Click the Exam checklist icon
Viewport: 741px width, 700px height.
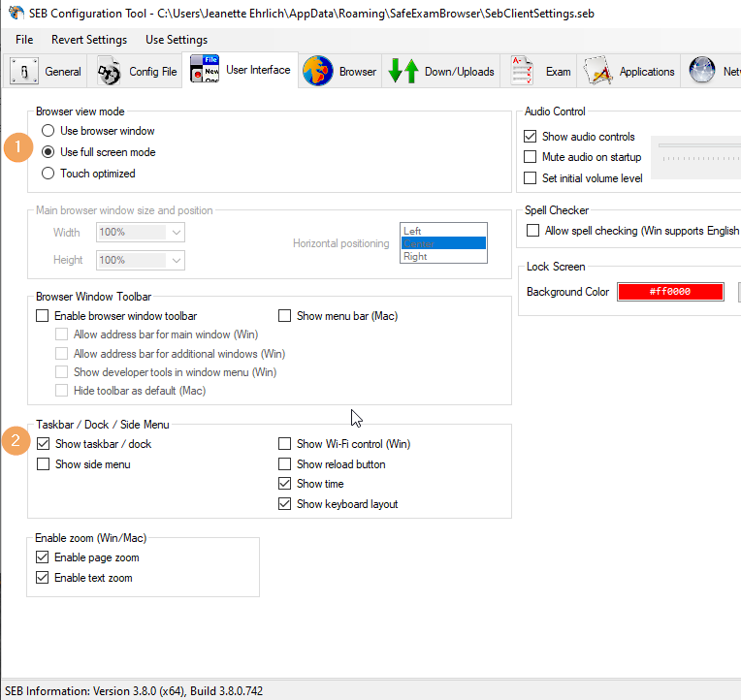(522, 72)
